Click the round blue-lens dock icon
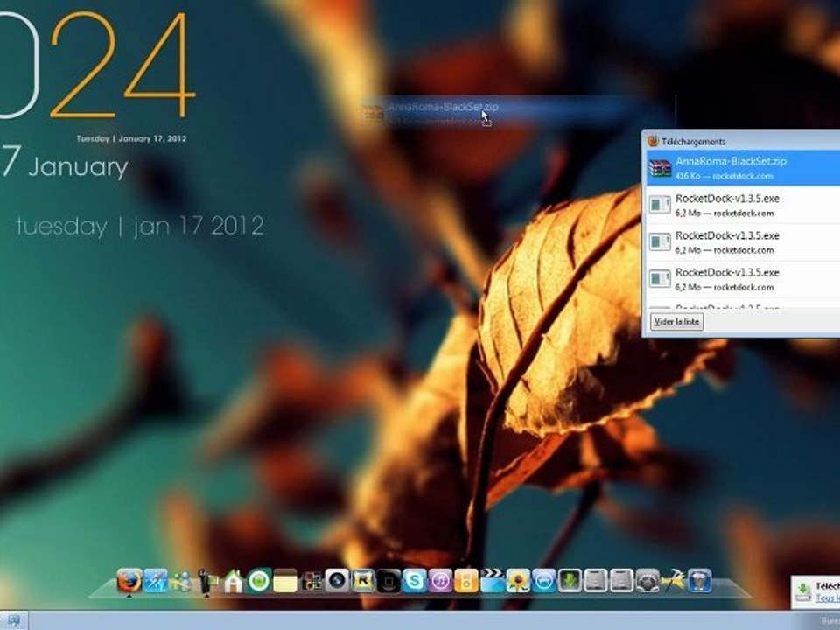 [336, 582]
